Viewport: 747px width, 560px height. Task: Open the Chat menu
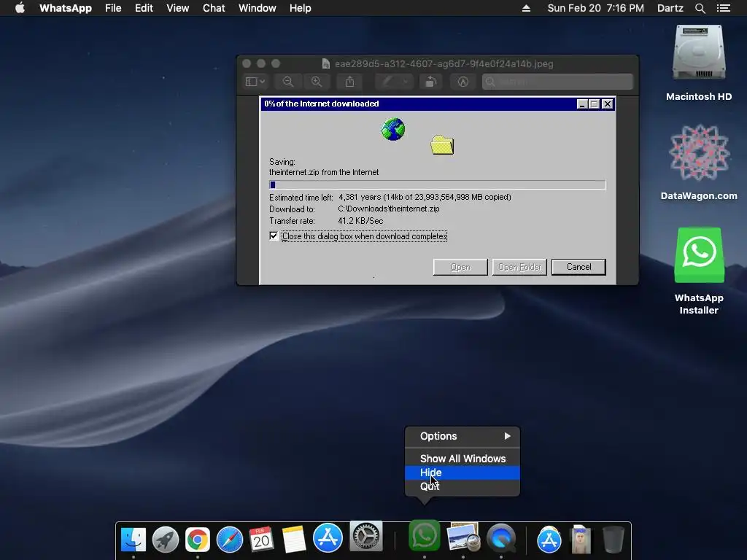[214, 8]
